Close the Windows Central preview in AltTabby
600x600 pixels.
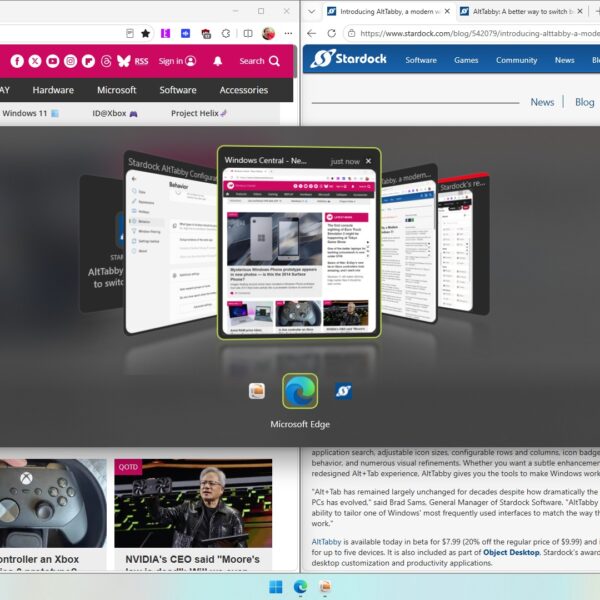(x=368, y=161)
